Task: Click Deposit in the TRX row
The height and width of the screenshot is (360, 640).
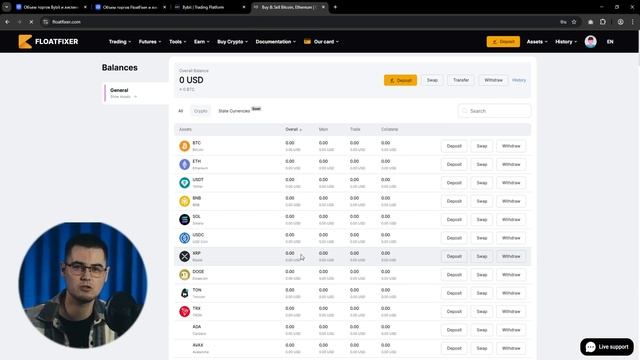Action: pyautogui.click(x=454, y=311)
